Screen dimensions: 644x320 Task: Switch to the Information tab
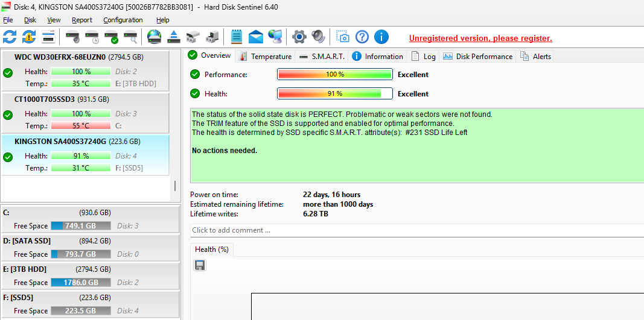377,56
